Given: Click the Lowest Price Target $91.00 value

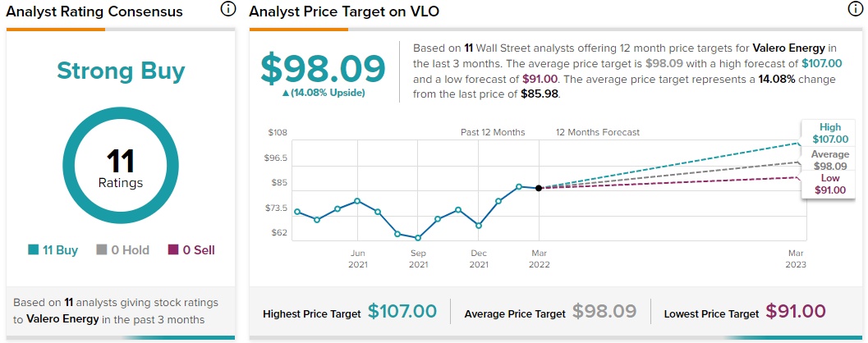Looking at the screenshot, I should pyautogui.click(x=796, y=312).
